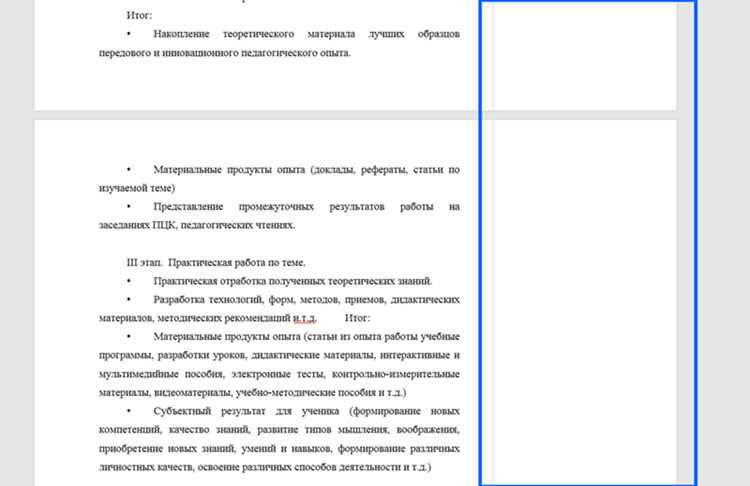The image size is (750, 486).
Task: Click the line containing "(статьи из опыта работы учебные"
Action: pyautogui.click(x=306, y=337)
